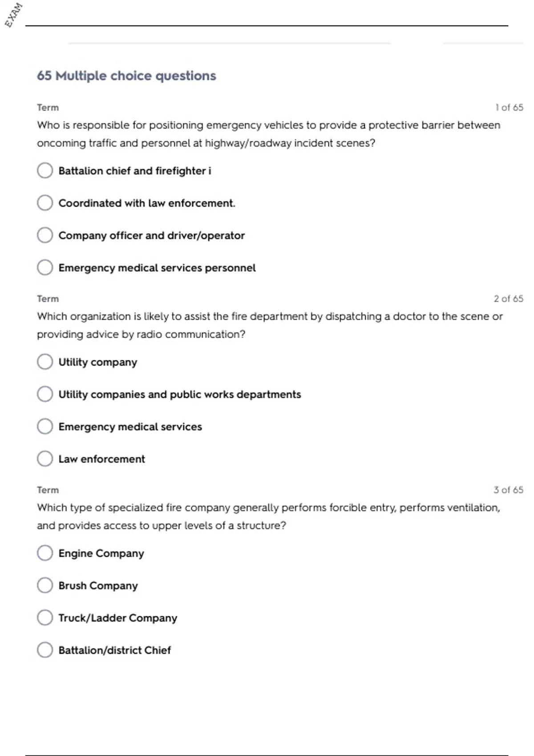Select the "Brush Company" option
The image size is (534, 756).
point(45,585)
